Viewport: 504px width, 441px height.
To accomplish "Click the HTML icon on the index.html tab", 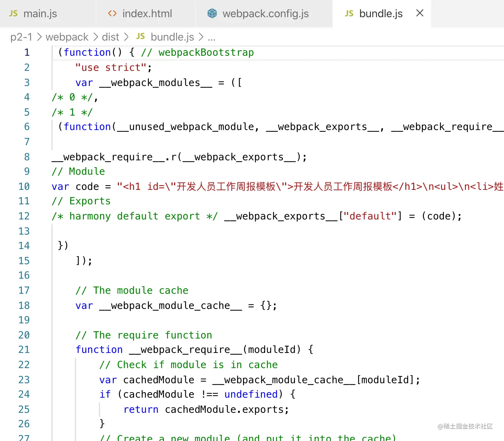I will 112,13.
